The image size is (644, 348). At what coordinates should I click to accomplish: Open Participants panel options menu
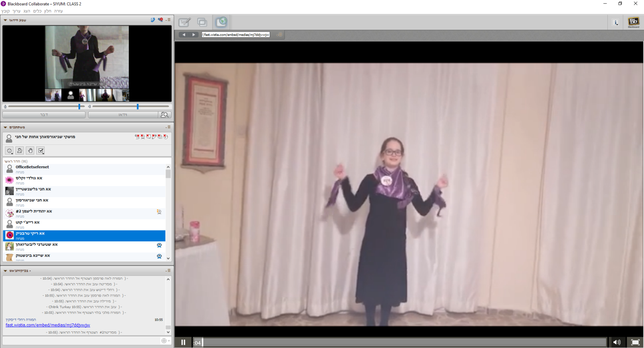coord(168,127)
